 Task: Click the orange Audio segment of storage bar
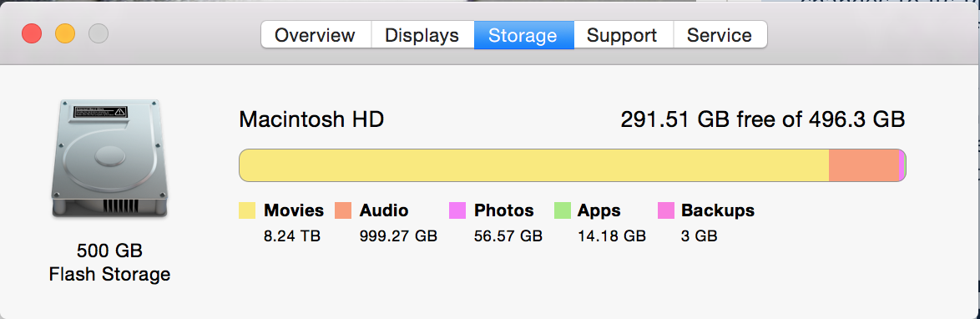coord(864,165)
